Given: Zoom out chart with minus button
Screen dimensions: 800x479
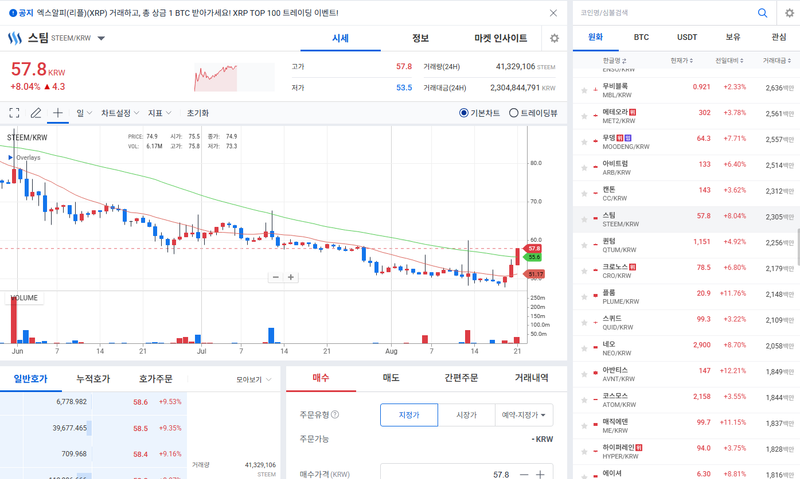Looking at the screenshot, I should (276, 277).
